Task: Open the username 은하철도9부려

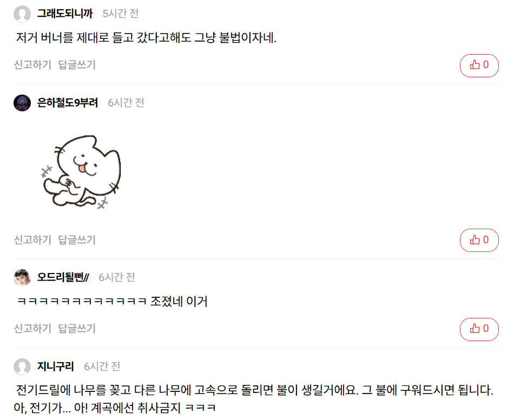Action: (68, 103)
